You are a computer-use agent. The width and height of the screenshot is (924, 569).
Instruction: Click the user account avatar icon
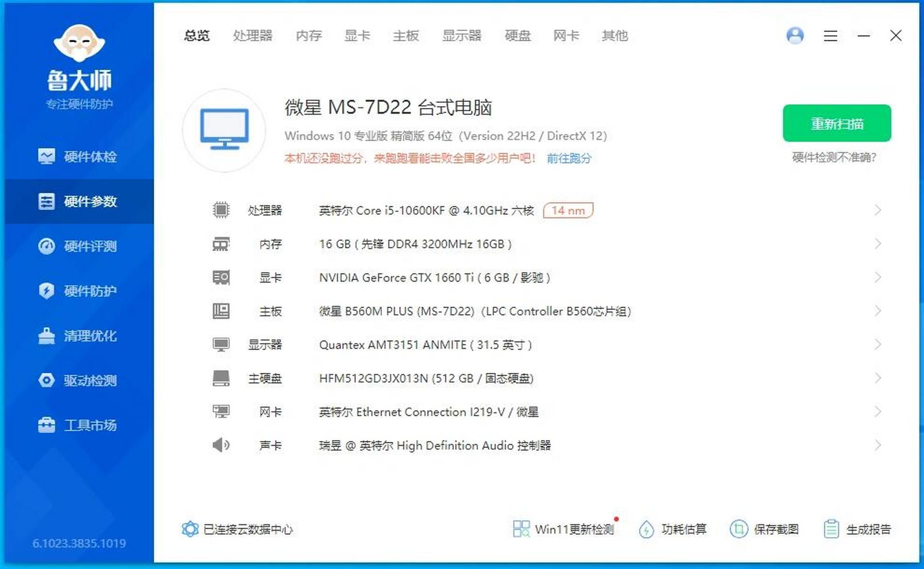click(795, 36)
